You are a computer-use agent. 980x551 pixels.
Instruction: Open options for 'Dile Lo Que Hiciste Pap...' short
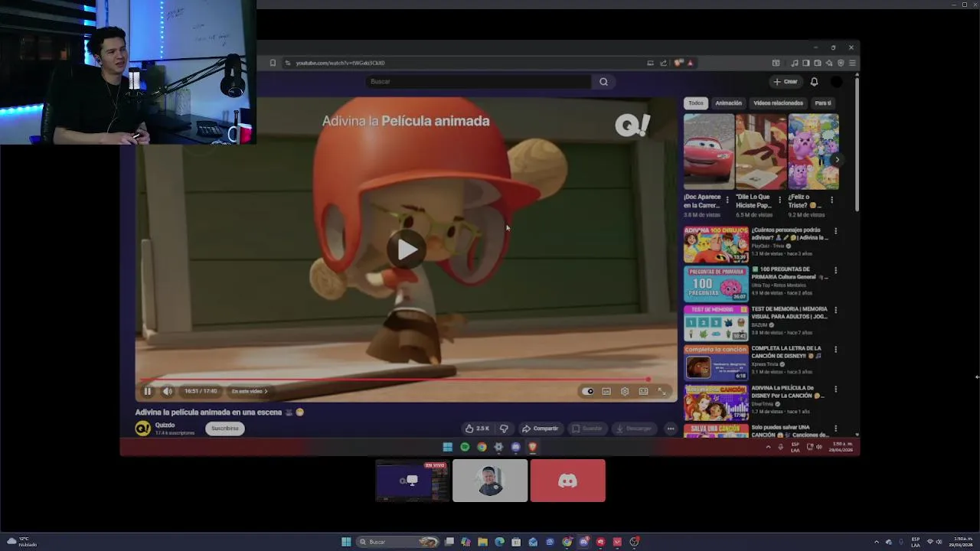click(x=779, y=200)
